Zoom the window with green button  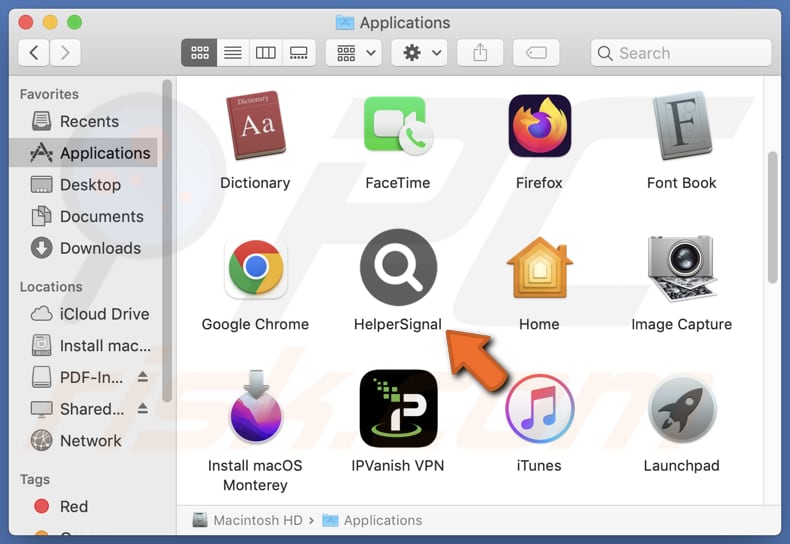click(x=75, y=22)
